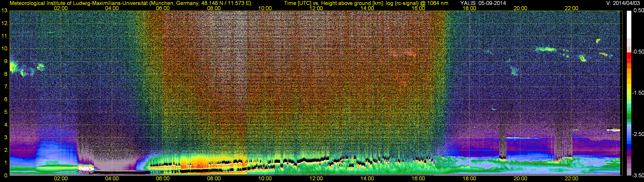Click the white cloud layer near 3.5 km at right edge
Viewport: 644px width, 182px height.
[614, 130]
